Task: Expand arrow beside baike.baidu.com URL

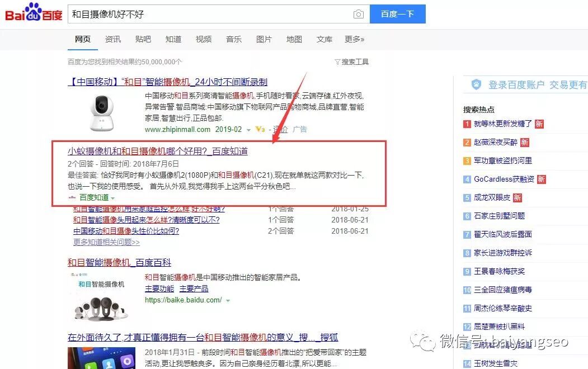Action: tap(228, 300)
